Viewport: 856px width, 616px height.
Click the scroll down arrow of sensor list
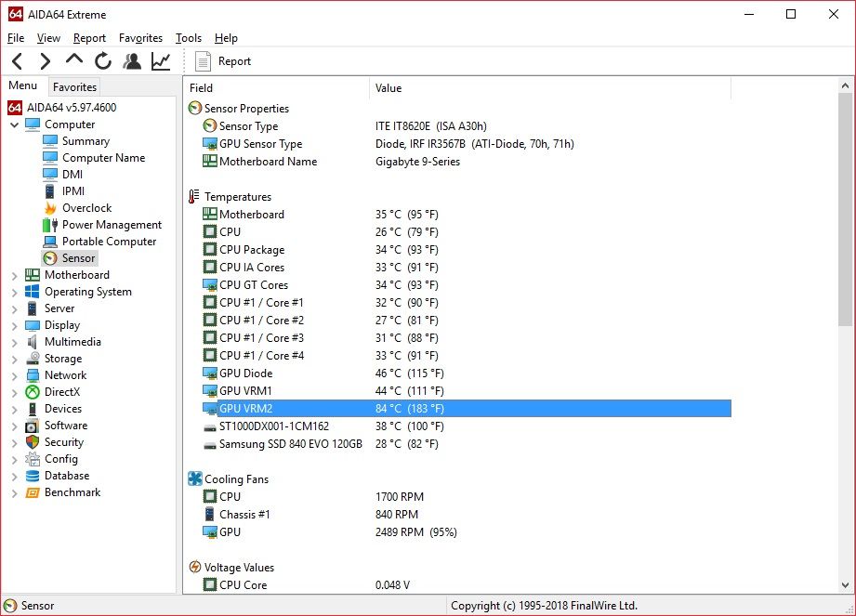[x=845, y=585]
